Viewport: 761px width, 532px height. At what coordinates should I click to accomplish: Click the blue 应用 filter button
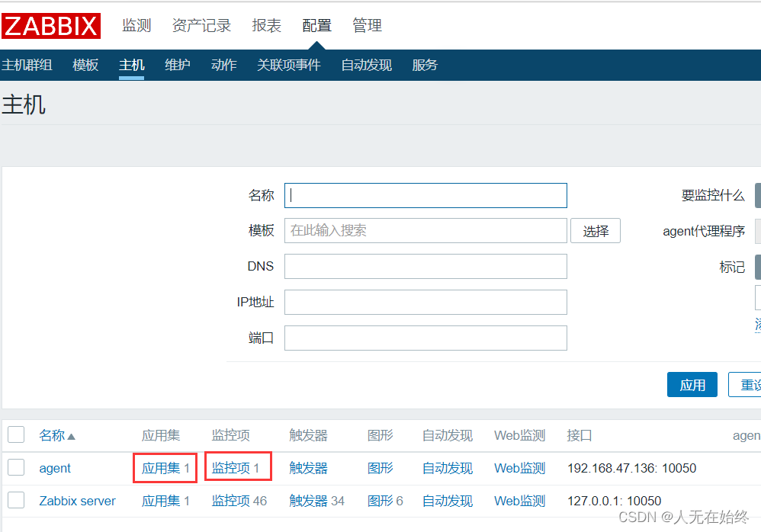(x=692, y=385)
